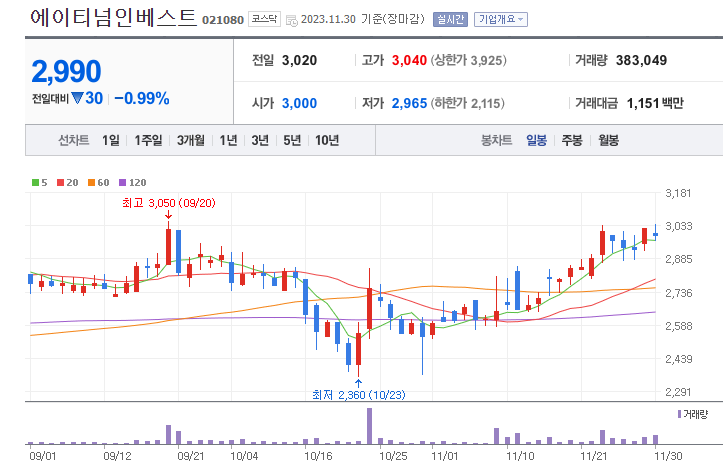Click the 2,291 y-axis price label
The height and width of the screenshot is (469, 723).
click(x=678, y=392)
